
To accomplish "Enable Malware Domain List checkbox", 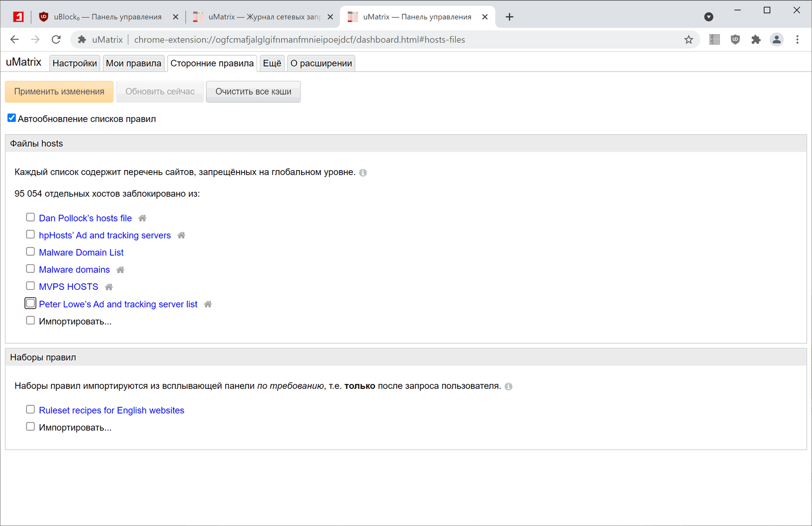I will tap(30, 252).
